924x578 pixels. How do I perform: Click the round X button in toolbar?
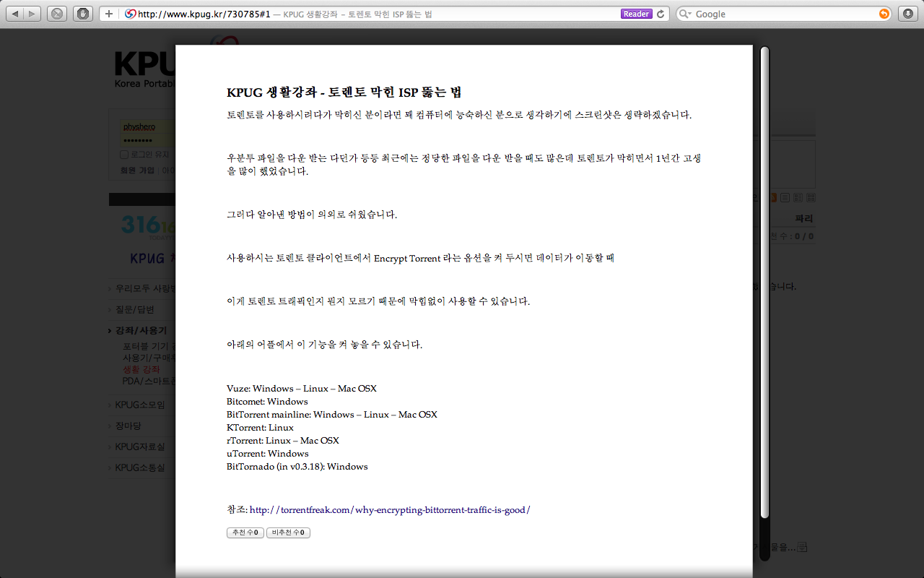(58, 14)
